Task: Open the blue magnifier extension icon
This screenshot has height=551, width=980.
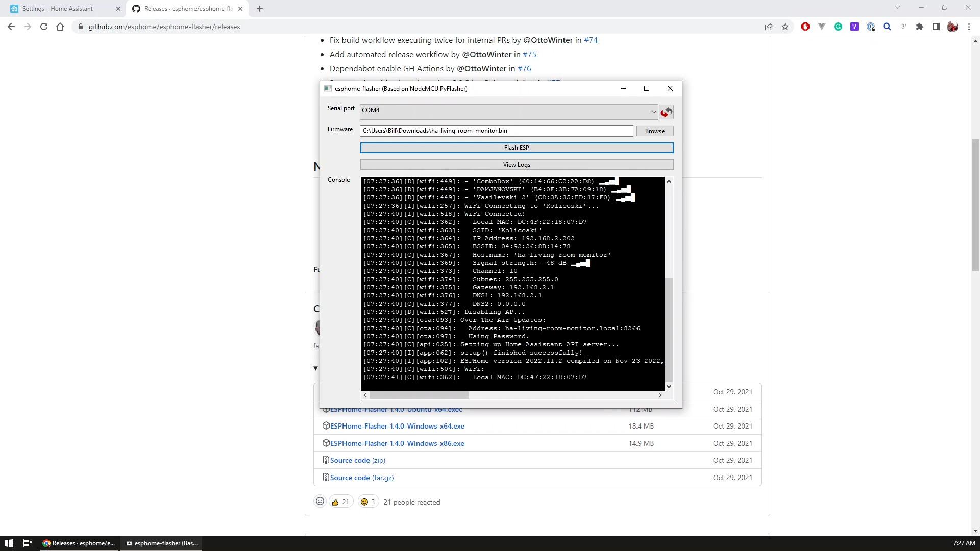Action: (x=887, y=27)
